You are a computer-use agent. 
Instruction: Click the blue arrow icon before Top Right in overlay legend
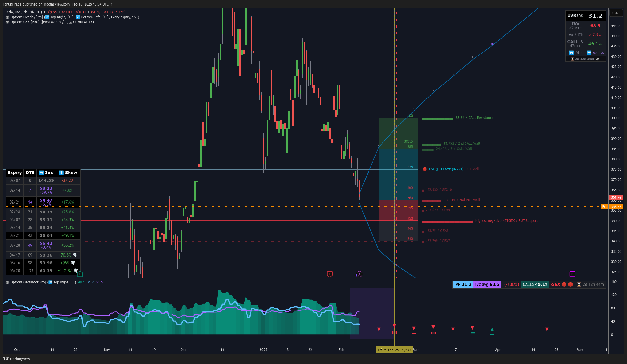48,17
